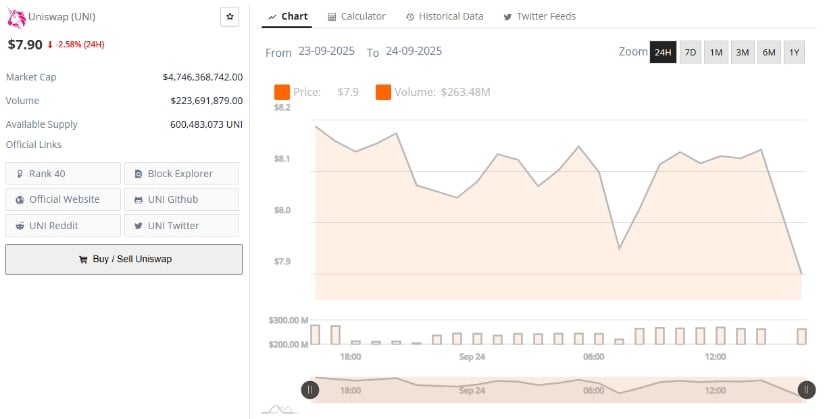Select the 1M zoom range
Screen dimensions: 825x419
point(716,52)
